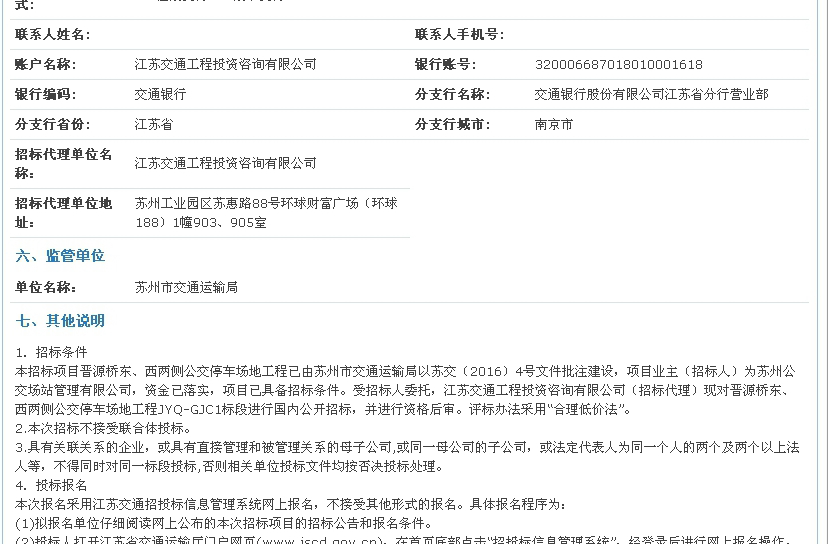Select branch name 交通银行股份有限公司江苏省分行营业部
Image resolution: width=828 pixels, height=544 pixels.
[x=652, y=95]
